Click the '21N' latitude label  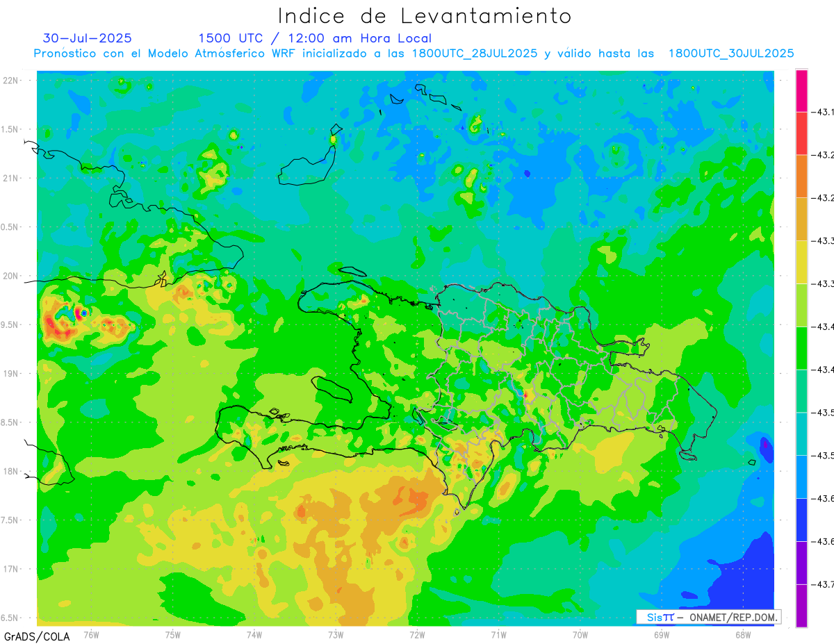click(x=12, y=178)
